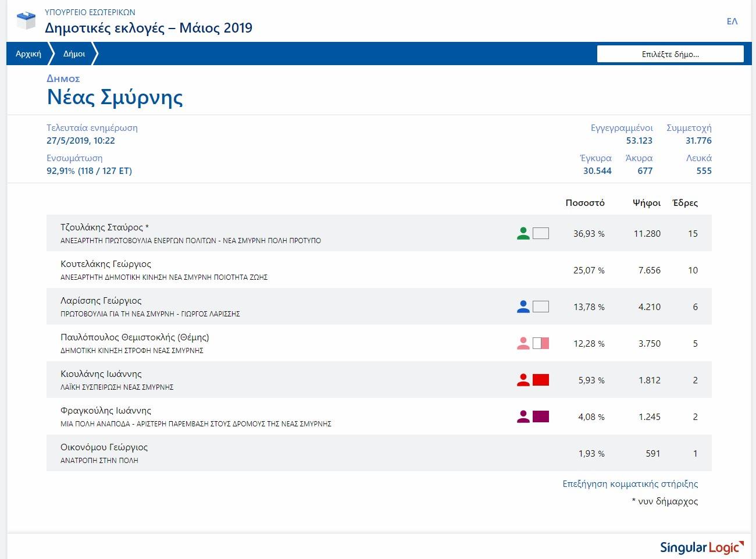This screenshot has height=559, width=756.
Task: Open the Επεξήγηση κομματικής στήριξης link
Action: 630,484
